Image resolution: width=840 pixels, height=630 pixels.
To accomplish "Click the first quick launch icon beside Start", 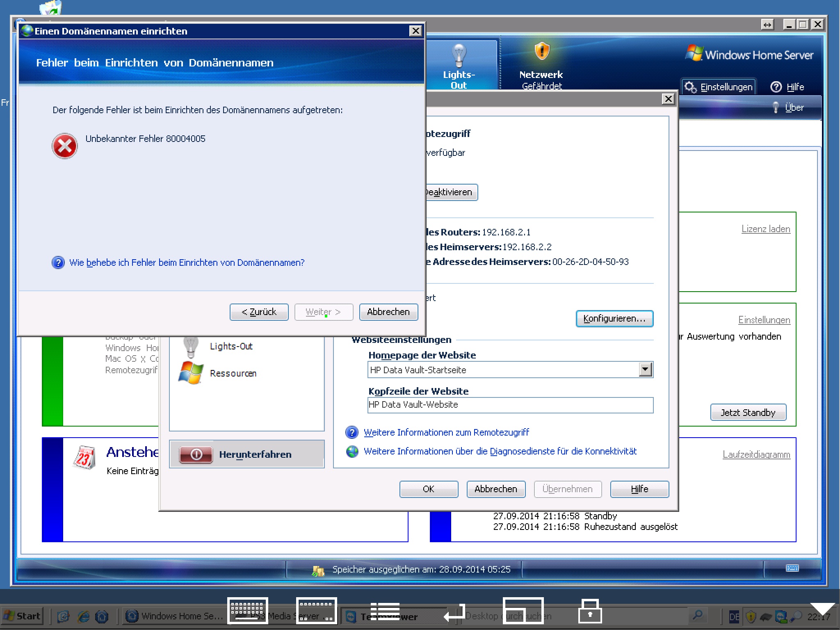I will [x=64, y=616].
